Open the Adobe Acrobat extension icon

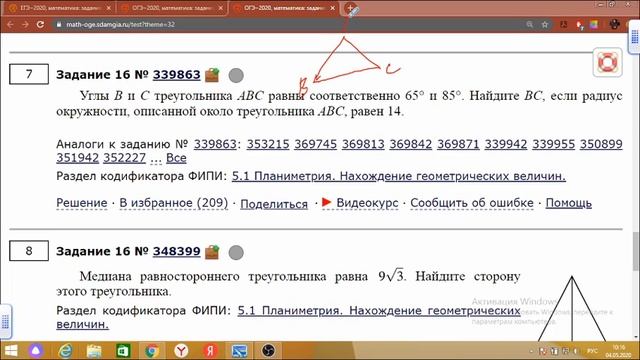point(564,24)
